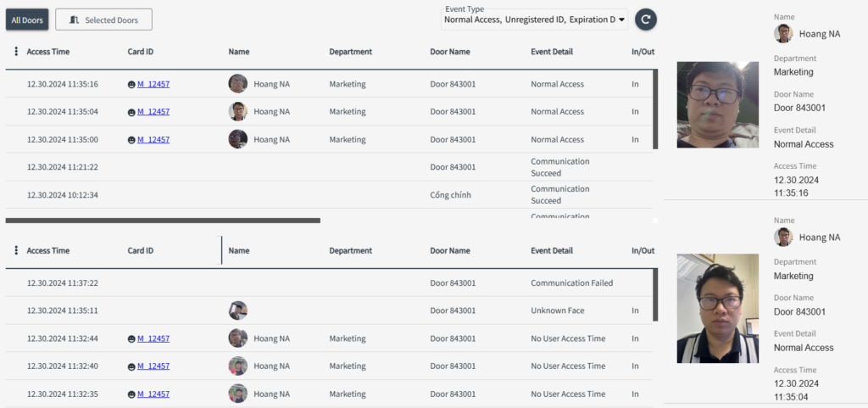Viewport: 868px width, 408px height.
Task: Switch to the Selected Doors tab
Action: (x=103, y=20)
